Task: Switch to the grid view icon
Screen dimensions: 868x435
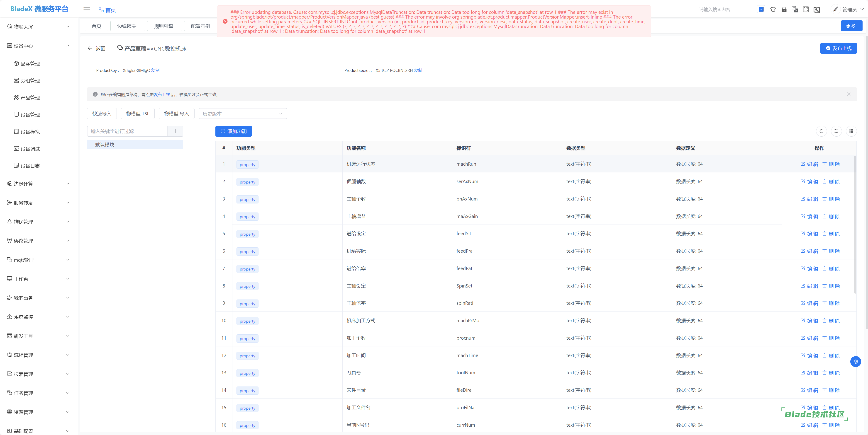Action: pyautogui.click(x=851, y=131)
